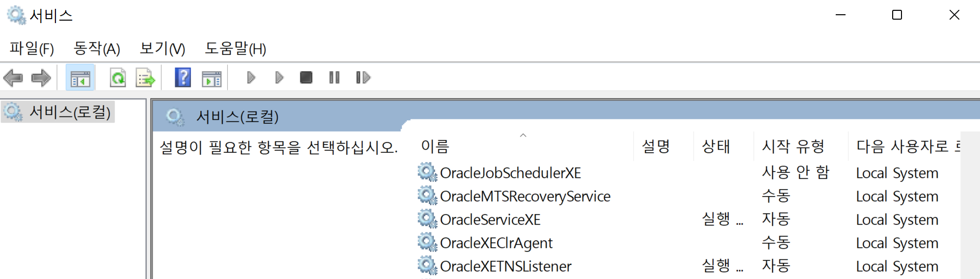Click the Services app icon in title bar
This screenshot has height=279, width=980.
(16, 15)
